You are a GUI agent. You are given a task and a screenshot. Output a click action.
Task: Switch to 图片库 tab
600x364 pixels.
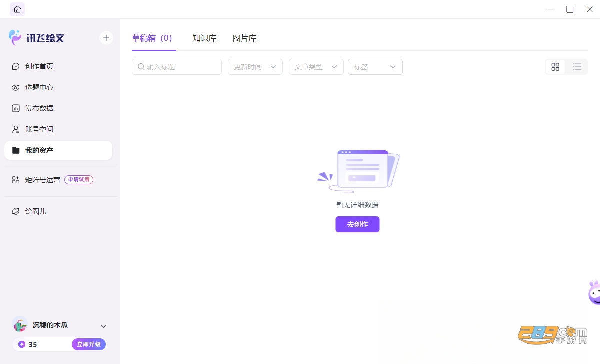(245, 38)
